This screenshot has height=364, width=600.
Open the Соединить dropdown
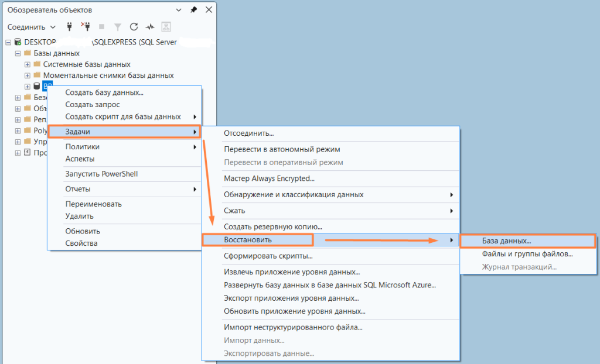tap(32, 27)
